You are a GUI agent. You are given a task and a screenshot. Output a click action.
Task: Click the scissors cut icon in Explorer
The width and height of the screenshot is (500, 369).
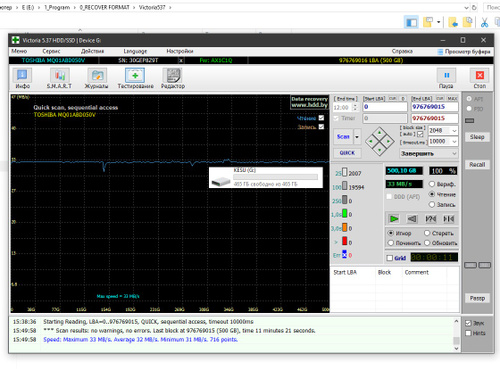(x=484, y=22)
